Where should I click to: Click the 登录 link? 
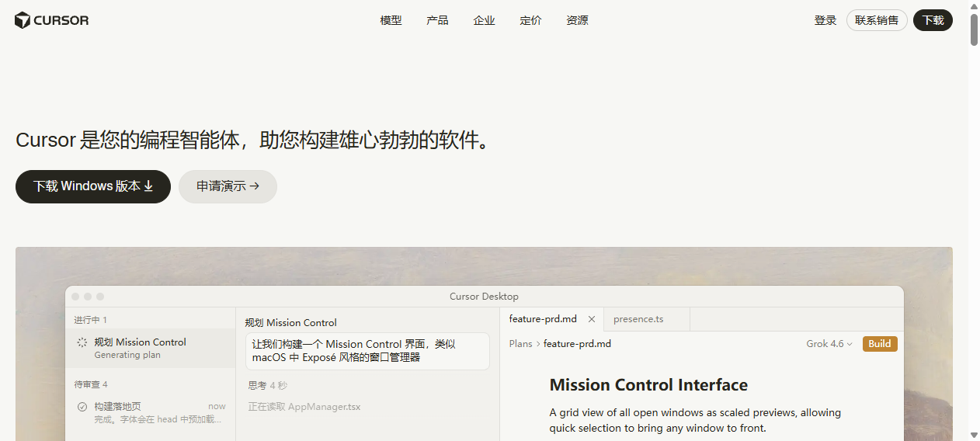825,20
